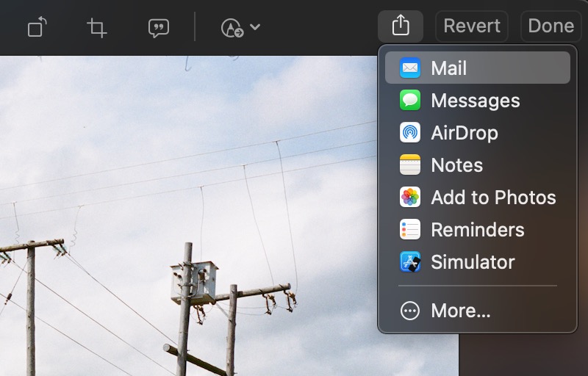Screen dimensions: 588x376
Task: Click the Reminders list icon
Action: click(x=410, y=230)
